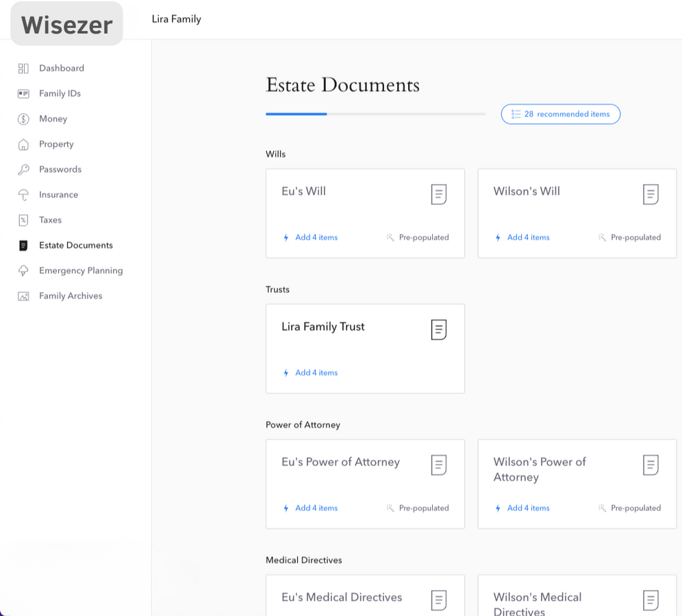
Task: Click document icon on Wilson's Will card
Action: 651,194
